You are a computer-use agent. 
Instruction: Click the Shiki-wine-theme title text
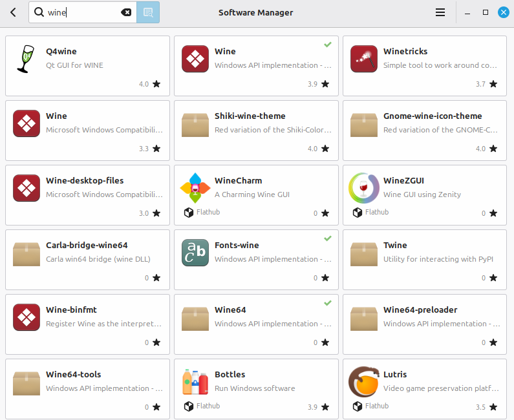[250, 116]
